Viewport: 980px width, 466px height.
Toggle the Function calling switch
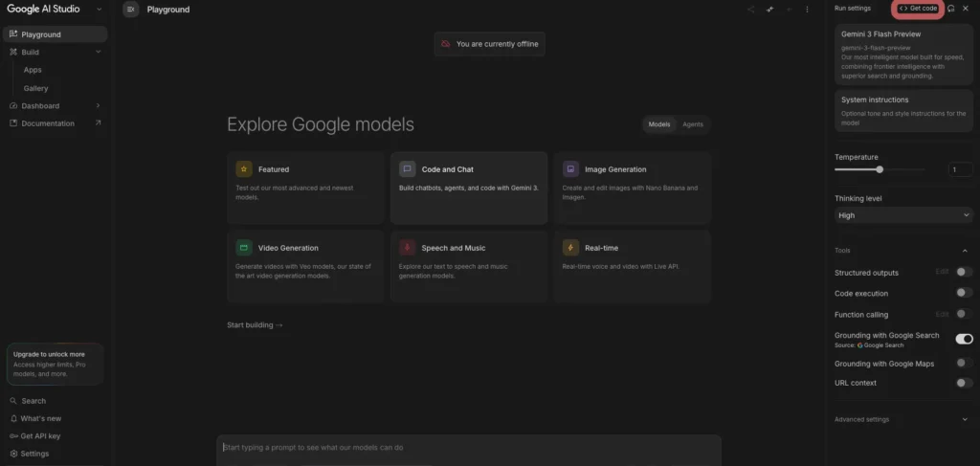coord(964,314)
